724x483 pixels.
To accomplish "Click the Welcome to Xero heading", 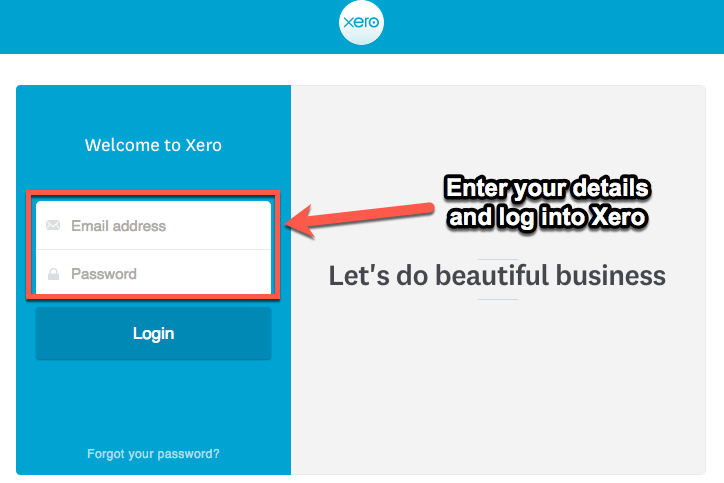I will 153,145.
